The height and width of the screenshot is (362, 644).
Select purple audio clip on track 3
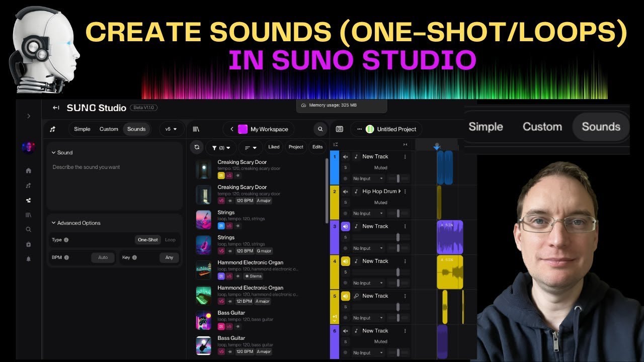450,237
